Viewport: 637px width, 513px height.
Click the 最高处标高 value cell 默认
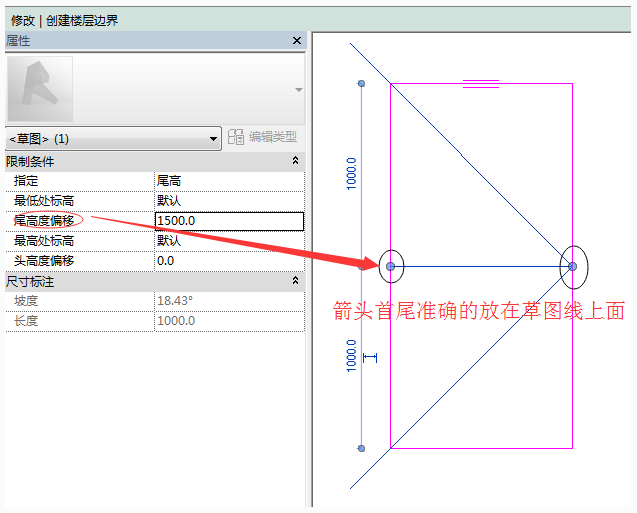[x=229, y=241]
